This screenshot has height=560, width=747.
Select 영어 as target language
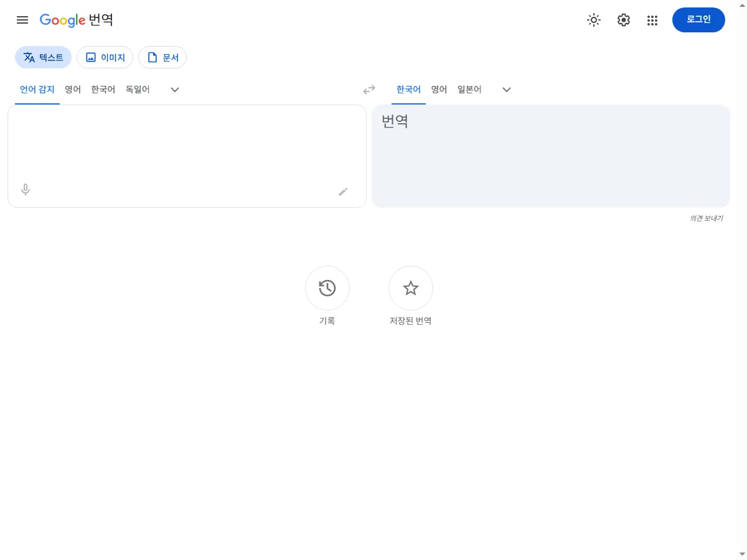click(439, 90)
